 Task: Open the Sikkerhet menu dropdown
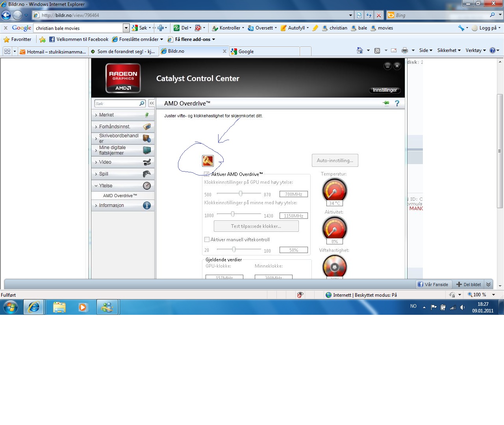click(x=449, y=50)
